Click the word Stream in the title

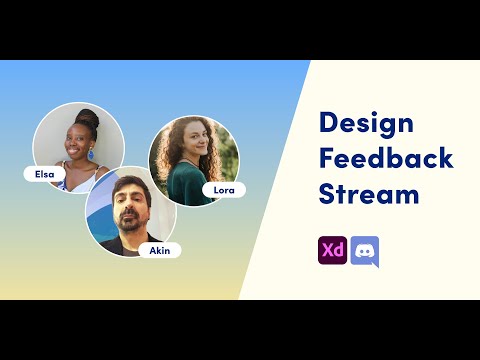[369, 193]
